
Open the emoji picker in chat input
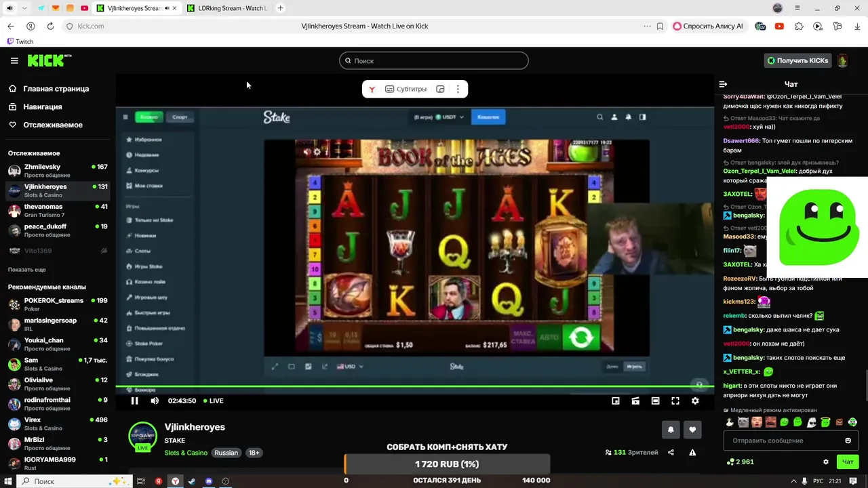coord(848,441)
